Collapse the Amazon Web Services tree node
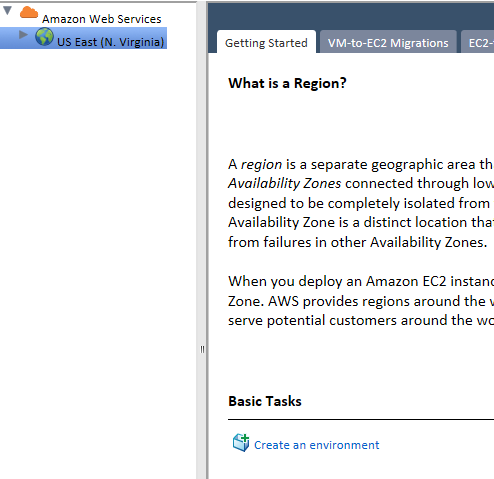 point(7,10)
